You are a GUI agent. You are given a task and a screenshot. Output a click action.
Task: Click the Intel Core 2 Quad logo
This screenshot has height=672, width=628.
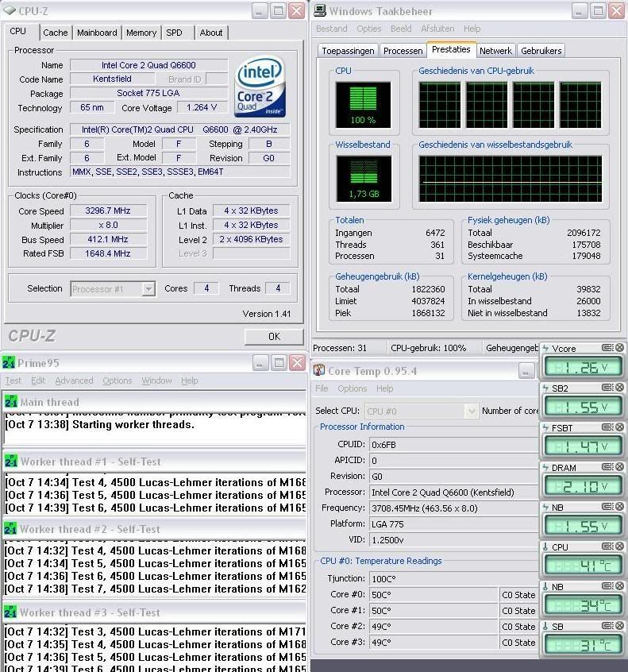click(x=260, y=86)
